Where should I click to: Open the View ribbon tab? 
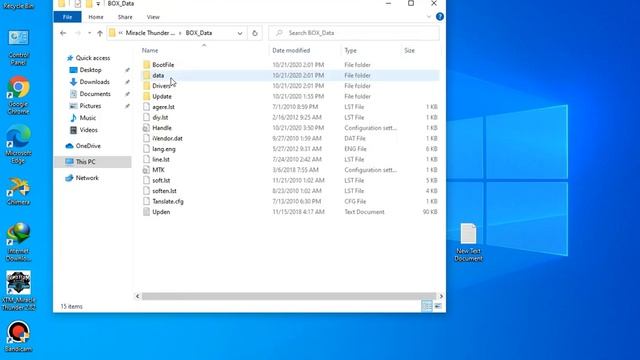point(153,17)
